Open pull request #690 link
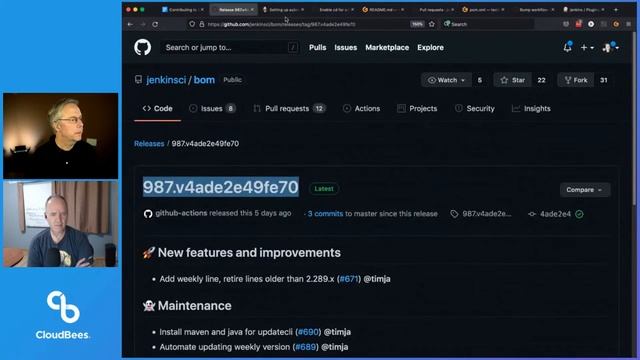640x360 pixels. [x=308, y=332]
